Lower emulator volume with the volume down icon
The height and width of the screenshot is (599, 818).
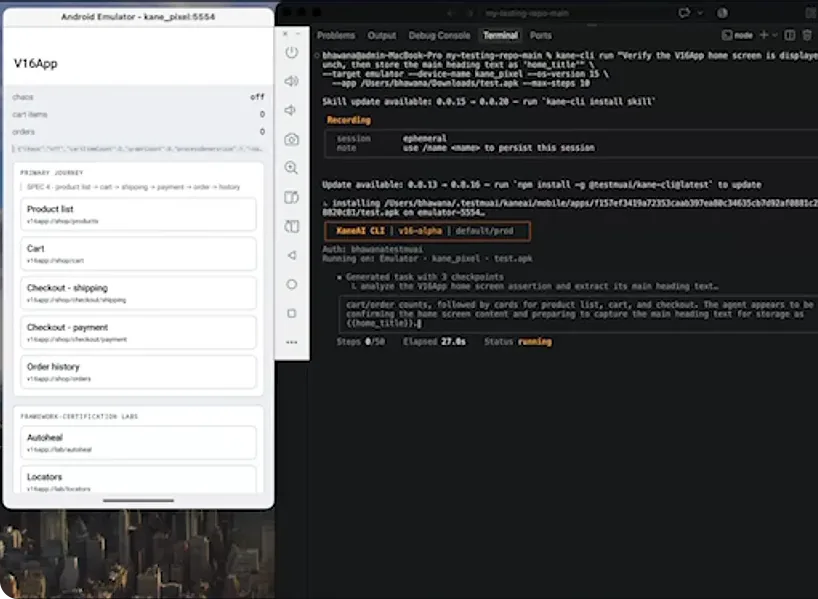pos(291,110)
